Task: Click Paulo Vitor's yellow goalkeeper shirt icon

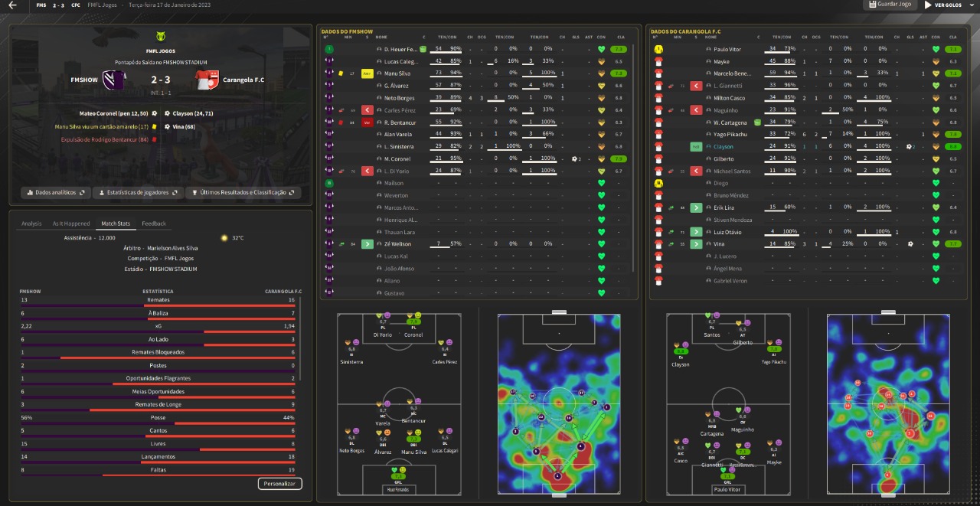Action: 657,49
